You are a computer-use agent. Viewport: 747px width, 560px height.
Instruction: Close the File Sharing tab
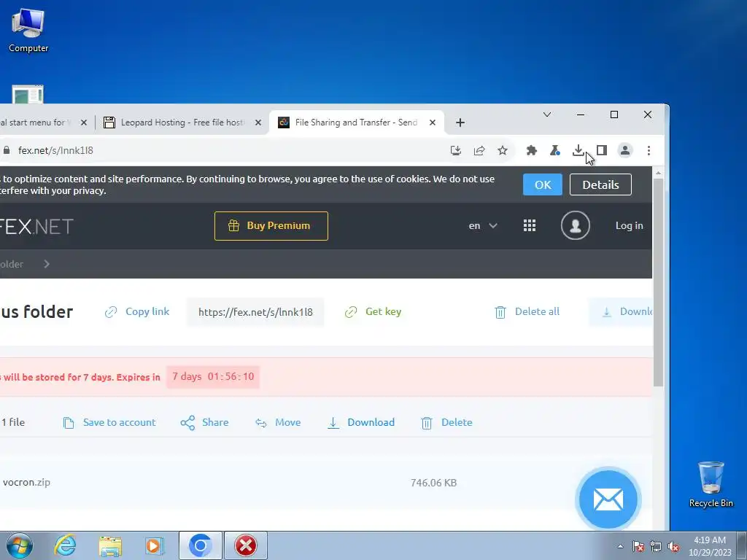pyautogui.click(x=432, y=122)
